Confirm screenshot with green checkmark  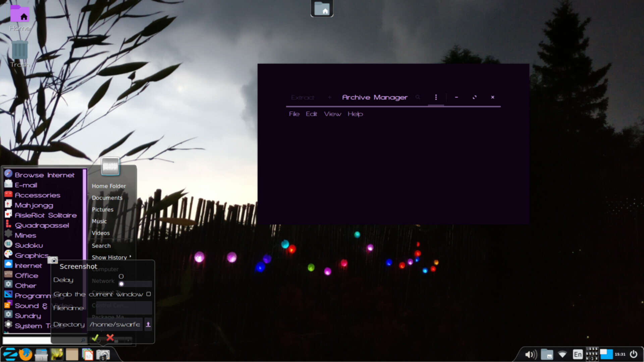click(x=95, y=338)
